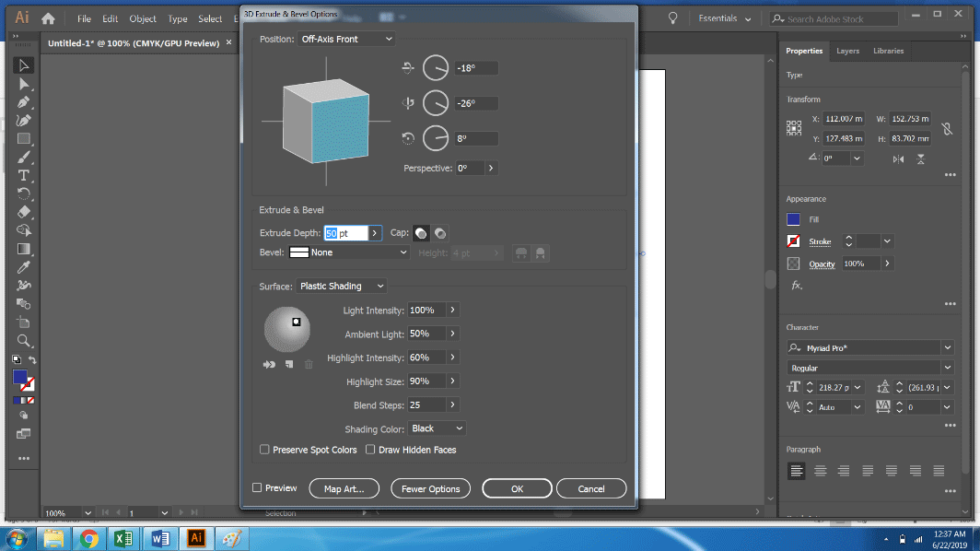Viewport: 980px width, 551px height.
Task: Click the Map Art button
Action: [x=344, y=488]
